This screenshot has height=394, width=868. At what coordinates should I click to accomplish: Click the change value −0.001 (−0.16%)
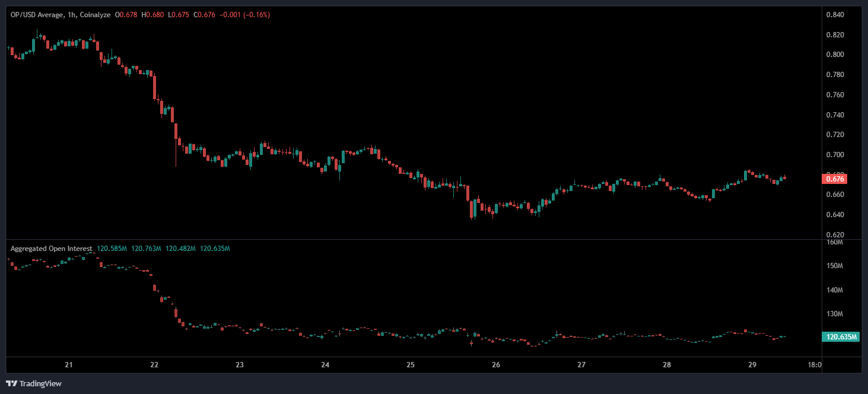click(x=244, y=15)
